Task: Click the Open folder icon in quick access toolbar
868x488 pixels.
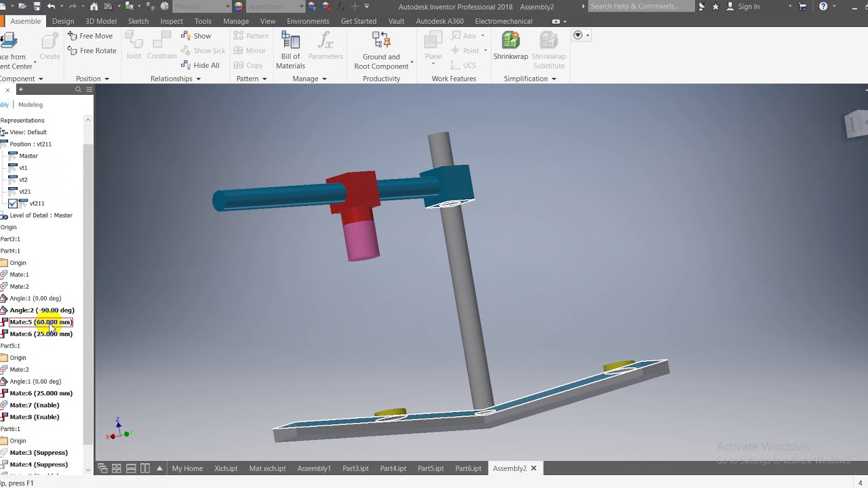Action: 22,6
